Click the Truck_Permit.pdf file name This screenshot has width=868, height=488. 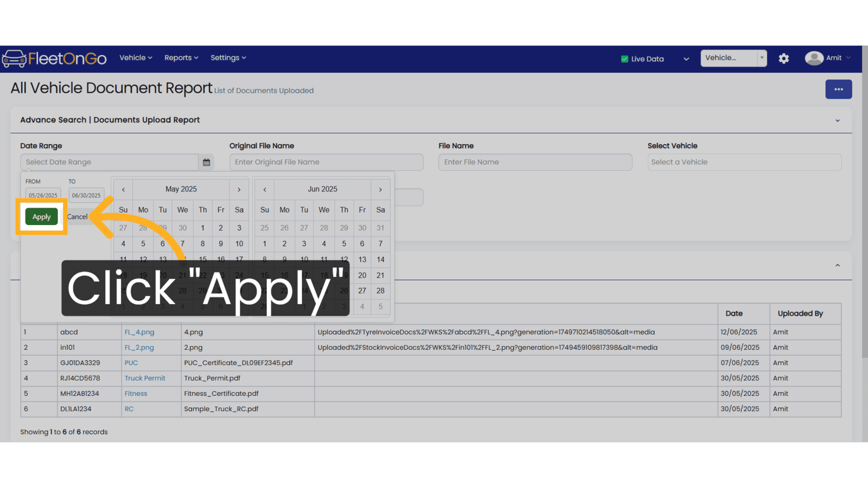tap(212, 378)
